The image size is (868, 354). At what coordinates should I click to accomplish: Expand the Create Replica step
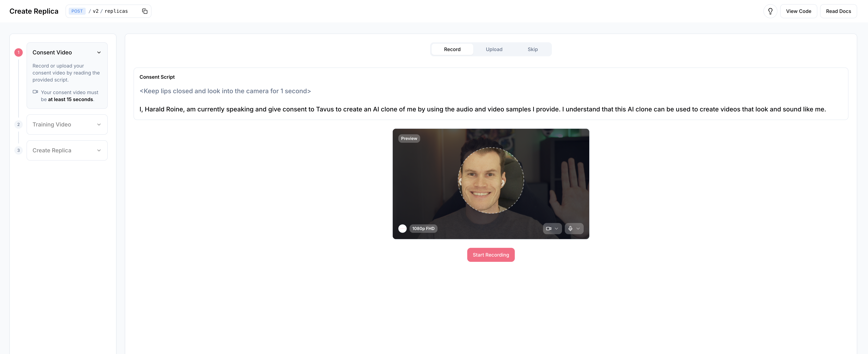(99, 150)
